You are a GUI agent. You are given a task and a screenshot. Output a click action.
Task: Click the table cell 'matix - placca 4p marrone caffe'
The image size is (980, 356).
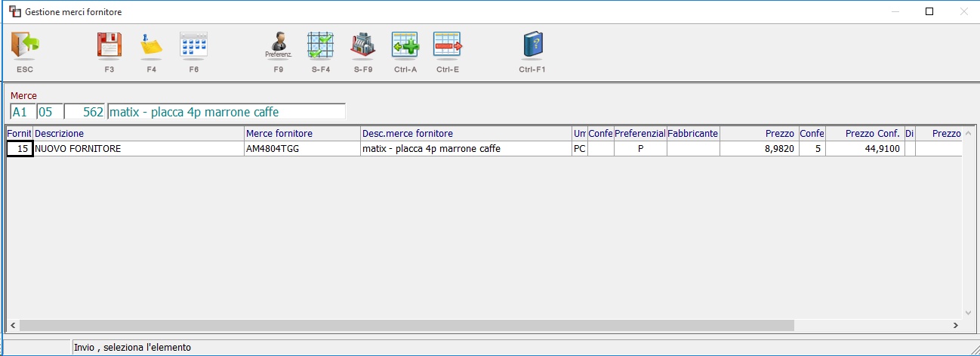466,149
